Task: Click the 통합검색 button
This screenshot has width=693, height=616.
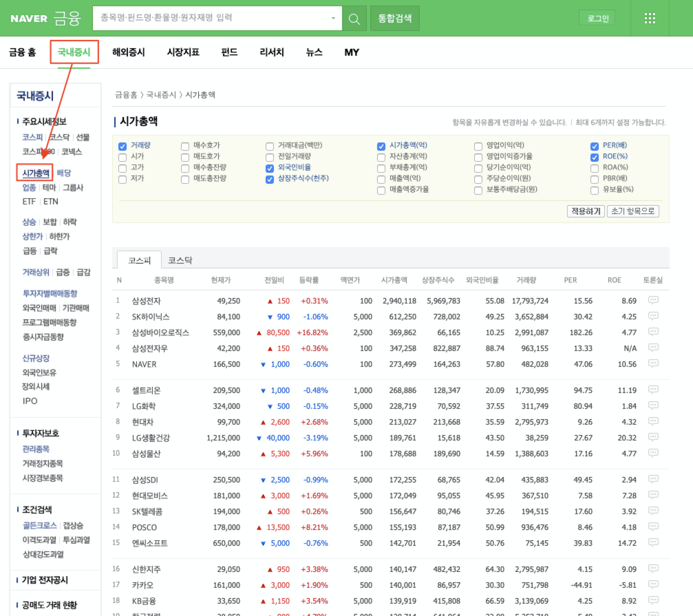Action: 395,18
